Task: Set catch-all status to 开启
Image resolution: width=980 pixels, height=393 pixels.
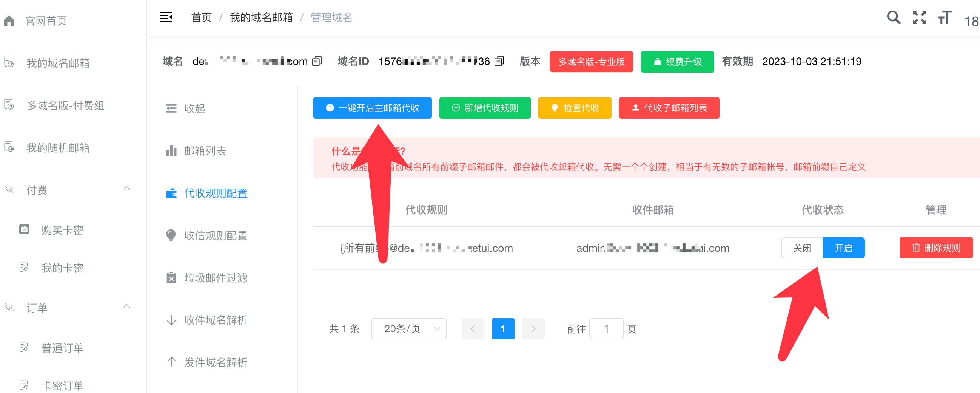Action: tap(843, 248)
